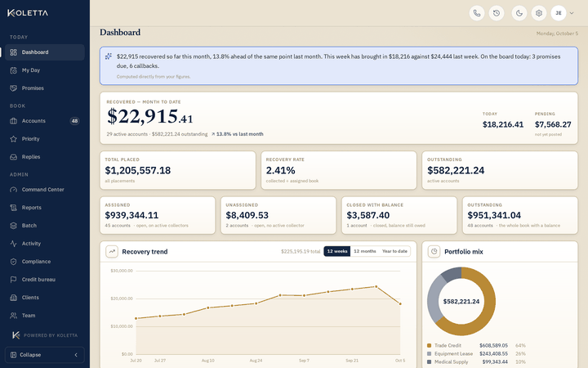The image size is (588, 368).
Task: Open the settings gear icon
Action: (x=539, y=13)
